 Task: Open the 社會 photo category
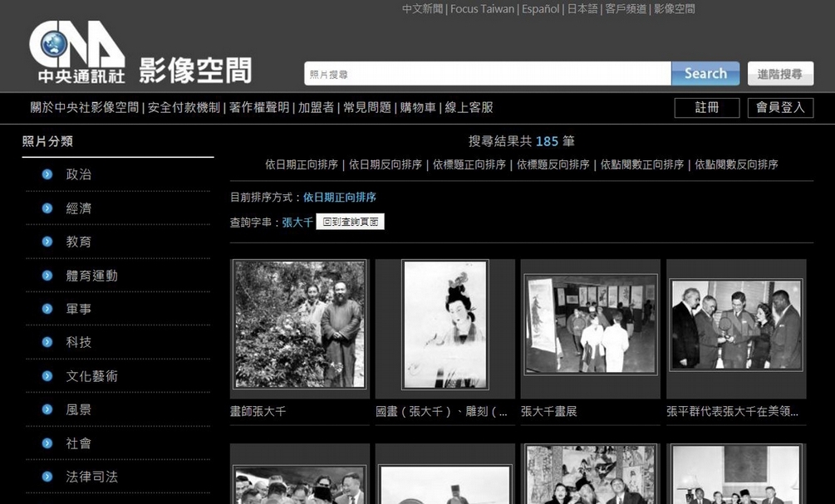click(78, 443)
